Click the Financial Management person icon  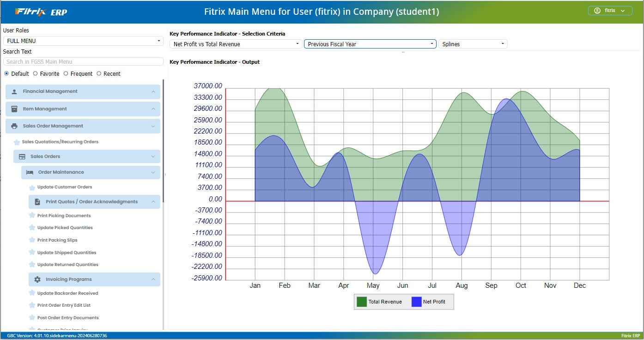14,91
